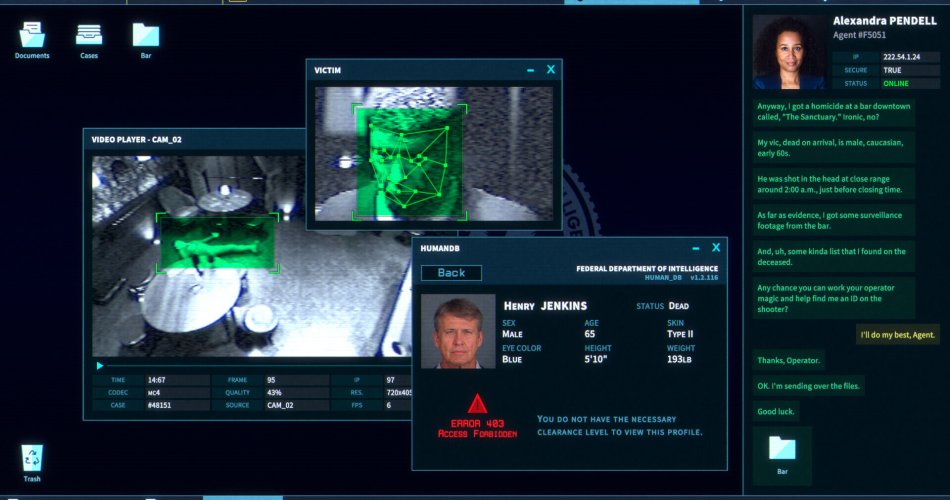Viewport: 950px width, 500px height.
Task: Click the red Error 403 warning triangle
Action: [477, 403]
